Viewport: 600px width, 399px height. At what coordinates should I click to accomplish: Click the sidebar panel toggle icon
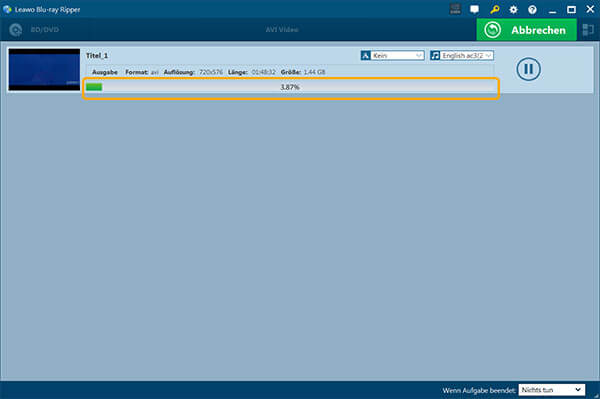pyautogui.click(x=588, y=30)
